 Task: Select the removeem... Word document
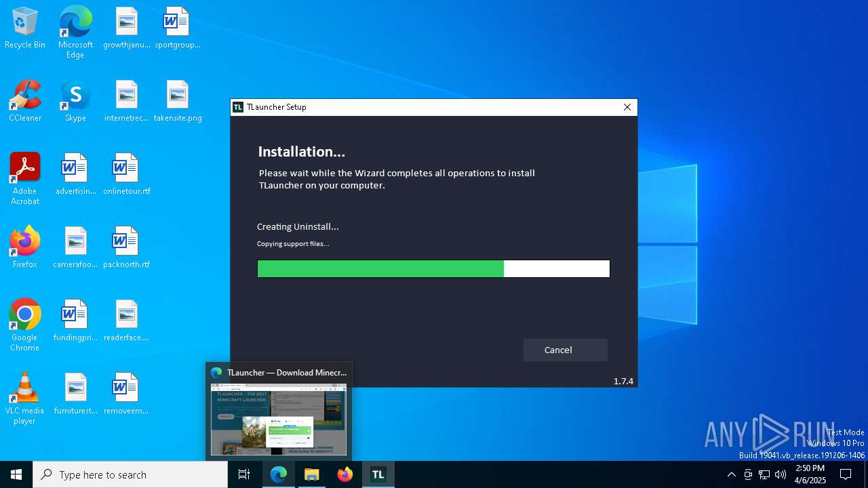pyautogui.click(x=126, y=394)
